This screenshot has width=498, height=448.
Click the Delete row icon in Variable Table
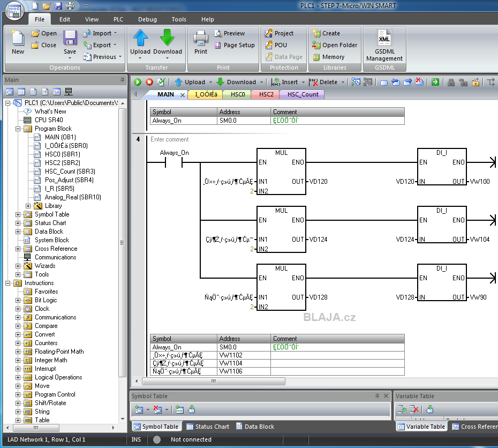tap(414, 409)
